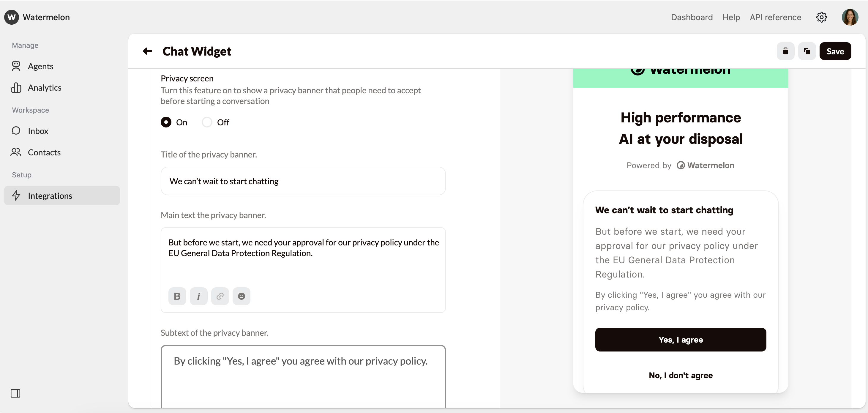Apply bold formatting to banner text
The height and width of the screenshot is (413, 868).
click(x=177, y=296)
